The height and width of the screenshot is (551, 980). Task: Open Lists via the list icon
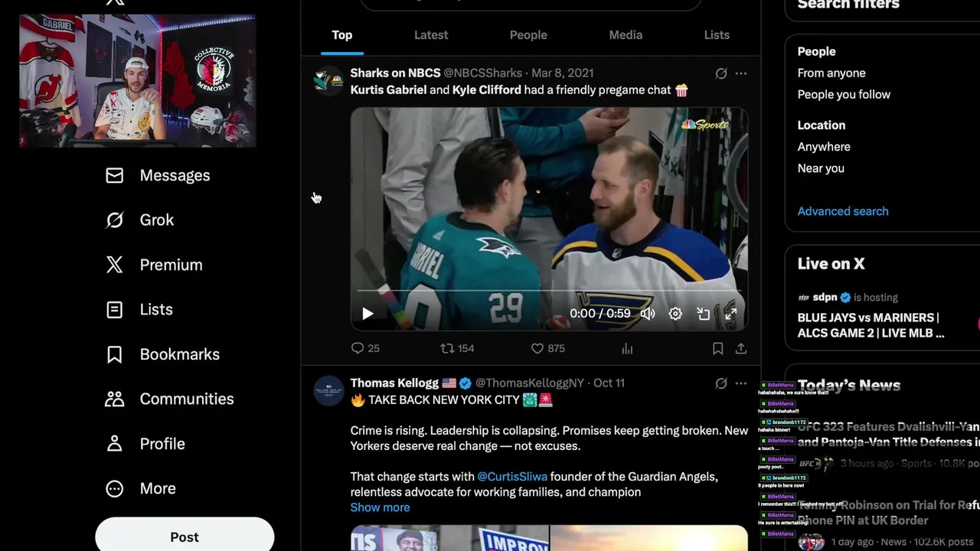coord(114,309)
